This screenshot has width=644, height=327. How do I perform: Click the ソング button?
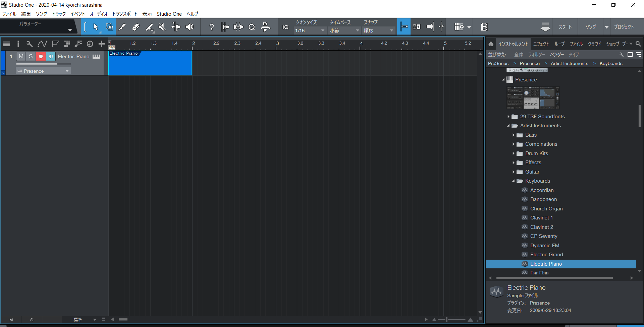coord(591,27)
